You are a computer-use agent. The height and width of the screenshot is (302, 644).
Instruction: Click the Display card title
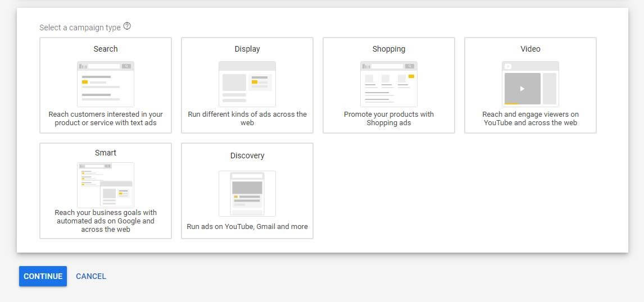point(247,49)
